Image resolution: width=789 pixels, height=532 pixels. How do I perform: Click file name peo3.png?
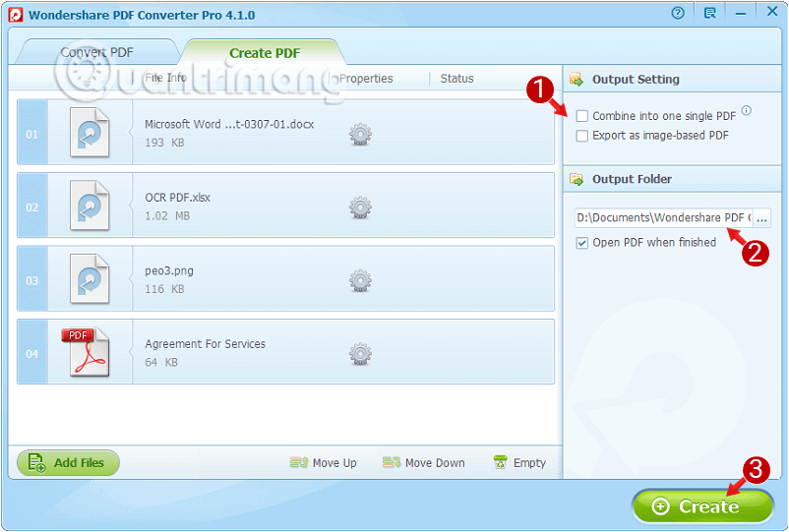[169, 271]
